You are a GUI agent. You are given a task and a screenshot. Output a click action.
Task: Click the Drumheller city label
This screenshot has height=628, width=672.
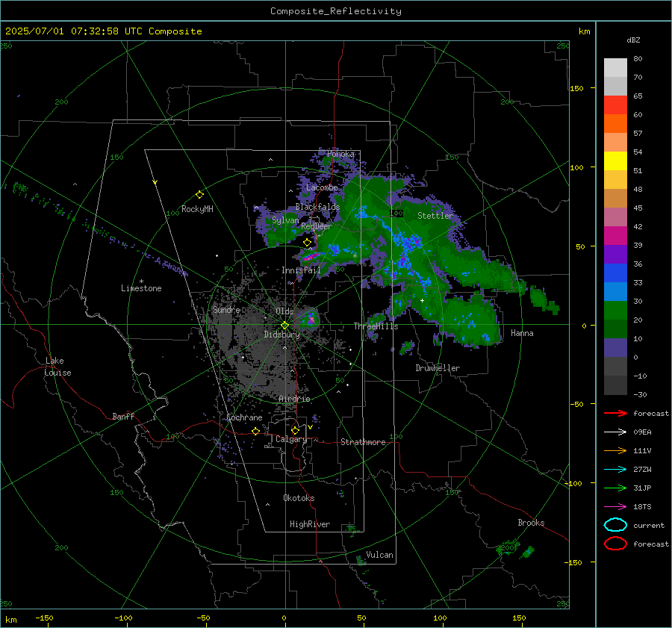[438, 368]
